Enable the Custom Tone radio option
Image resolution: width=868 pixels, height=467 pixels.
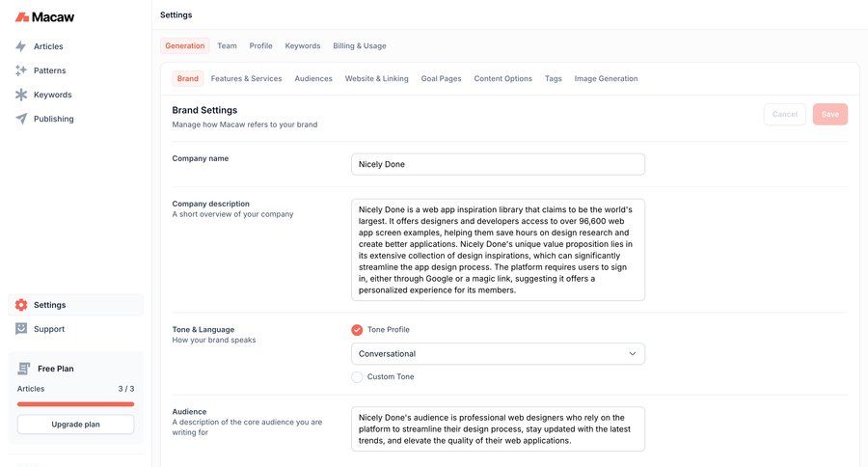click(357, 376)
